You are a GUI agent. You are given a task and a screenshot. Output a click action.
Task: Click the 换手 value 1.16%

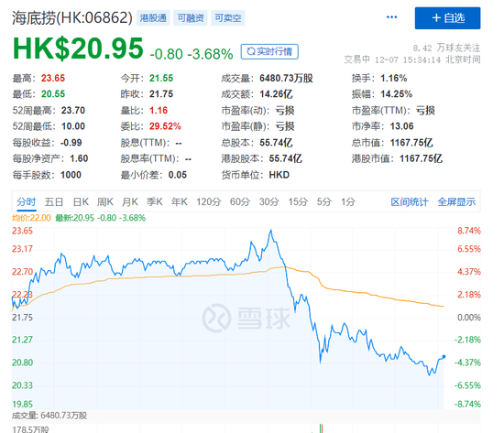click(x=394, y=78)
